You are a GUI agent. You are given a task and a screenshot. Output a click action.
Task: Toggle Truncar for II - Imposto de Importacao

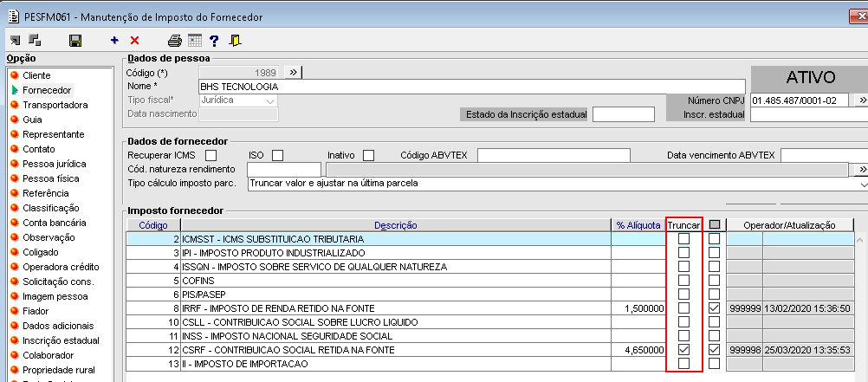click(684, 364)
